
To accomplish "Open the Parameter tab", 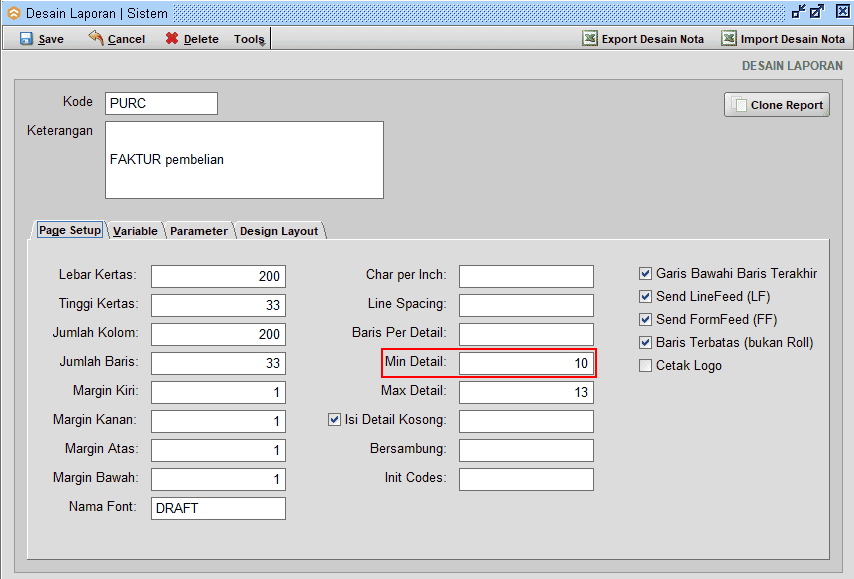I will tap(199, 231).
